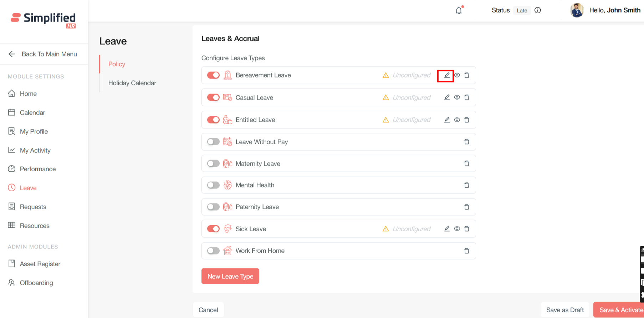Click the New Leave Type button
Viewport: 644px width, 318px height.
click(x=230, y=276)
